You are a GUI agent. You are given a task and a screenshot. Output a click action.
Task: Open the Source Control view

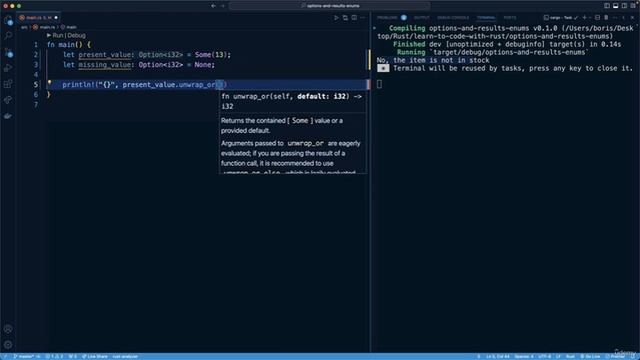pos(8,52)
